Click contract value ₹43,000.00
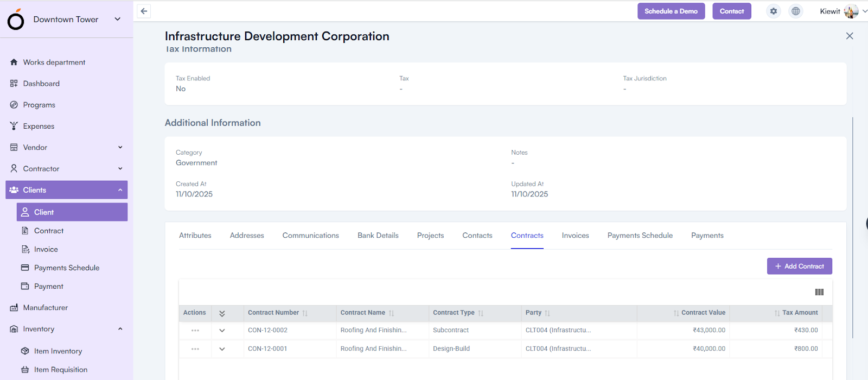The height and width of the screenshot is (380, 868). (x=709, y=330)
